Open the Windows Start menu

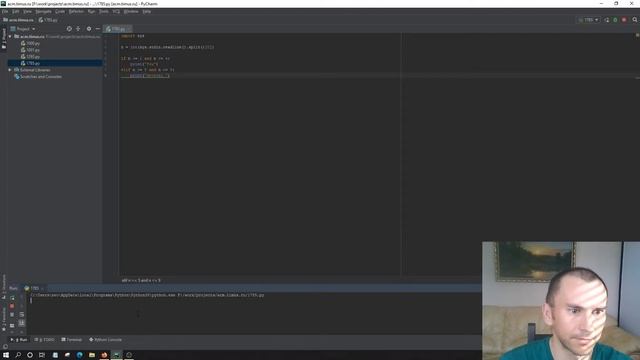click(6, 355)
